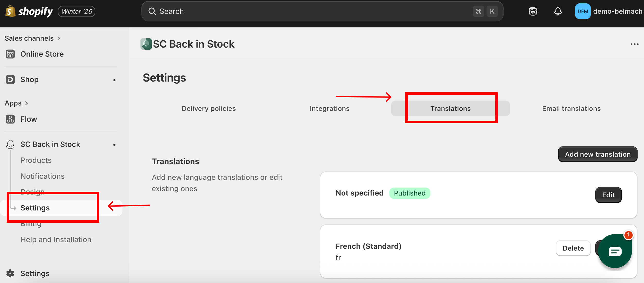Image resolution: width=644 pixels, height=283 pixels.
Task: Switch to the Email translations tab
Action: click(571, 109)
